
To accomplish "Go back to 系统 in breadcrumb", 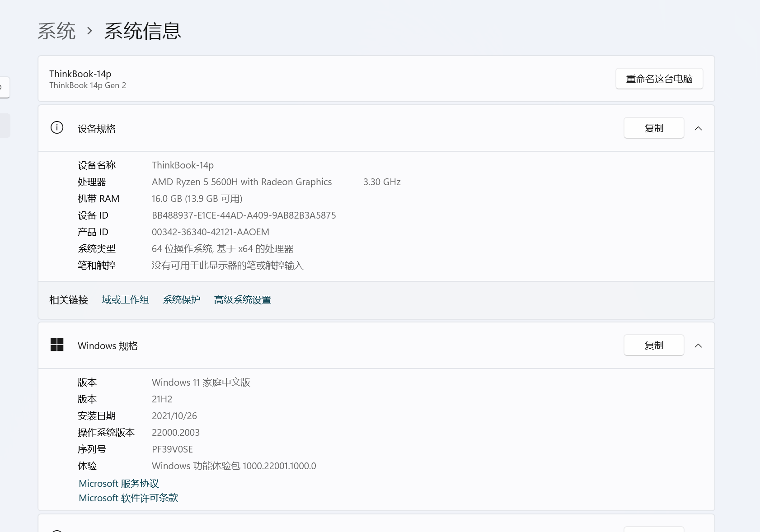I will pos(56,31).
